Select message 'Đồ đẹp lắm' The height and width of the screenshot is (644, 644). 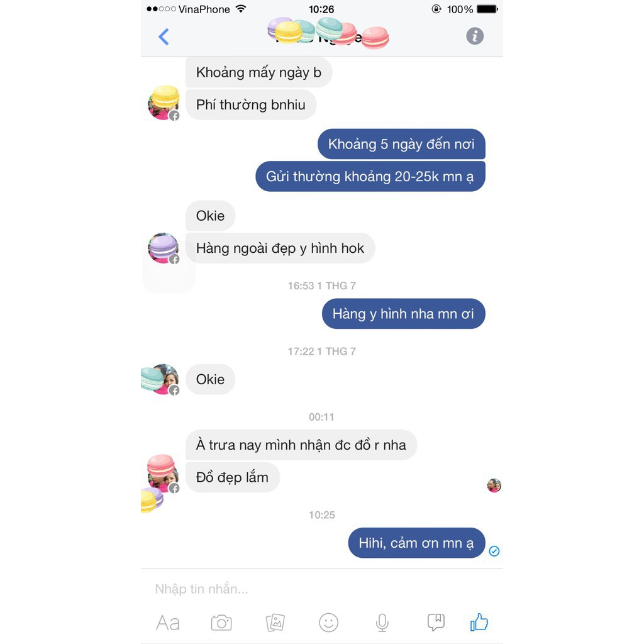pos(233,477)
